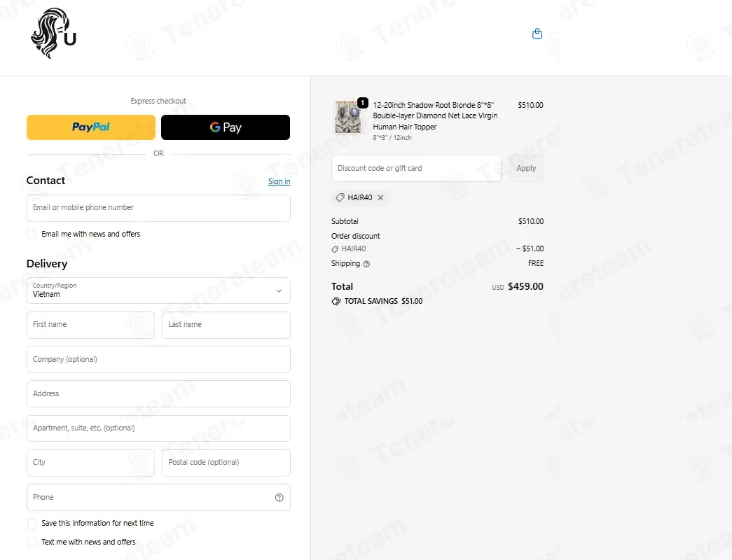This screenshot has height=560, width=732.
Task: Open the shopping bag cart icon
Action: (x=537, y=34)
